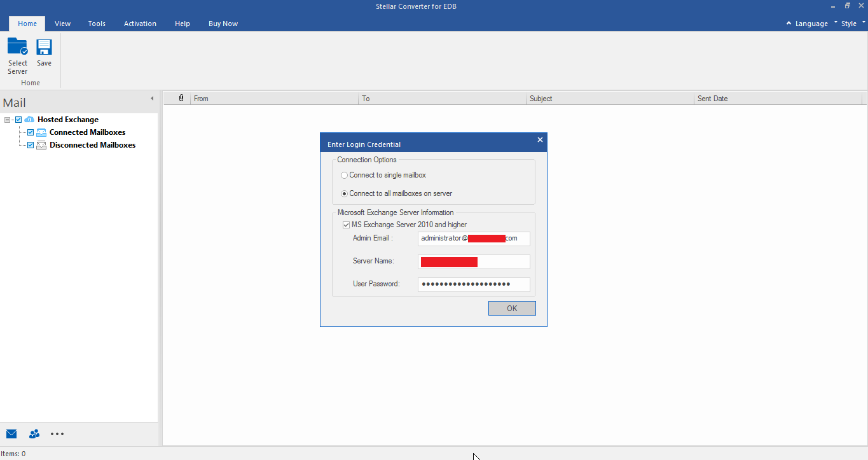Close the Enter Login Credential dialog

540,140
